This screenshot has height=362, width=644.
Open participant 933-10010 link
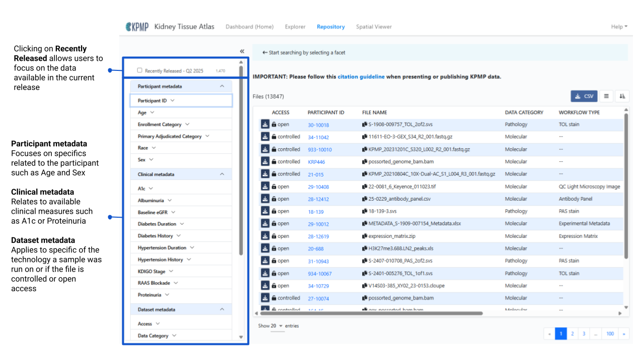[320, 149]
